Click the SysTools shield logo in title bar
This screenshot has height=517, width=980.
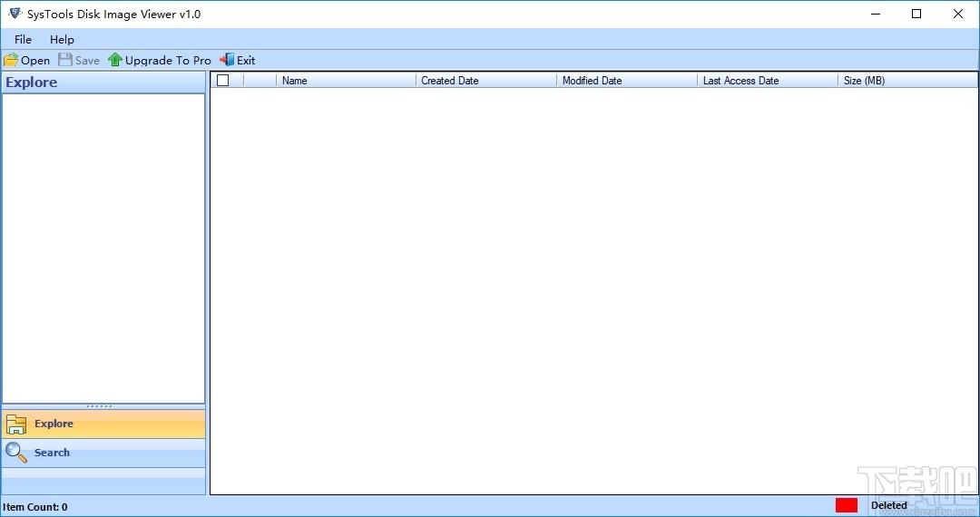pos(15,14)
